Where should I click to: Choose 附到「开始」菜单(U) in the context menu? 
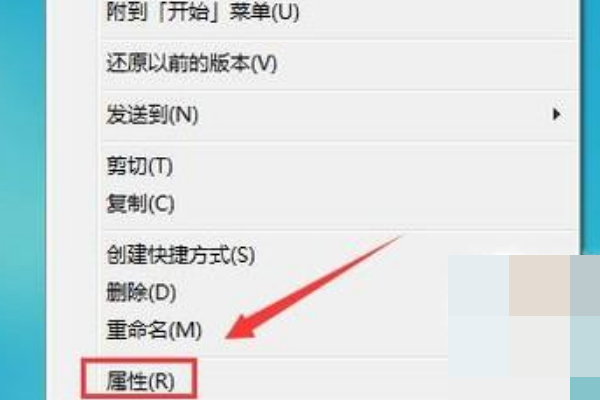coord(202,11)
